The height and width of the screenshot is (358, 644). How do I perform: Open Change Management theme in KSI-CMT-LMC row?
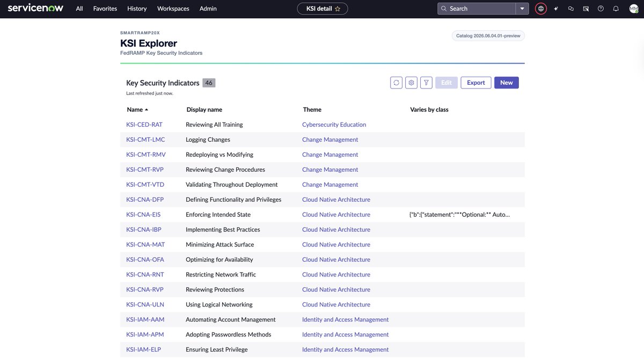click(330, 140)
